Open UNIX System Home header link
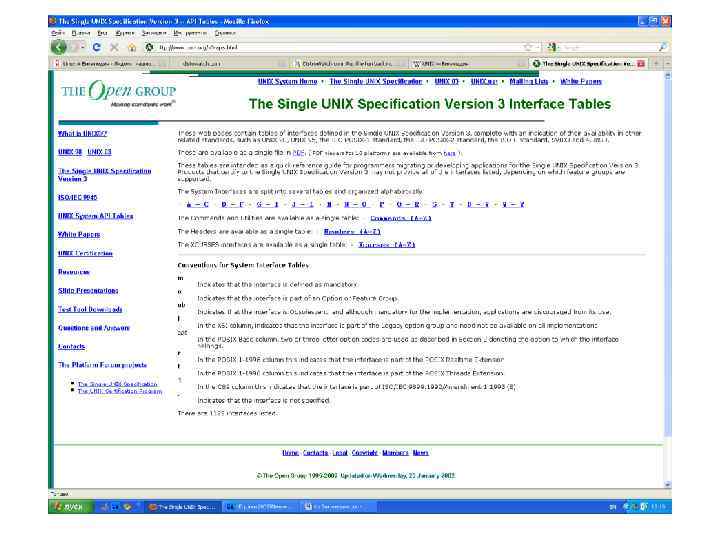This screenshot has width=720, height=540. coord(287,81)
